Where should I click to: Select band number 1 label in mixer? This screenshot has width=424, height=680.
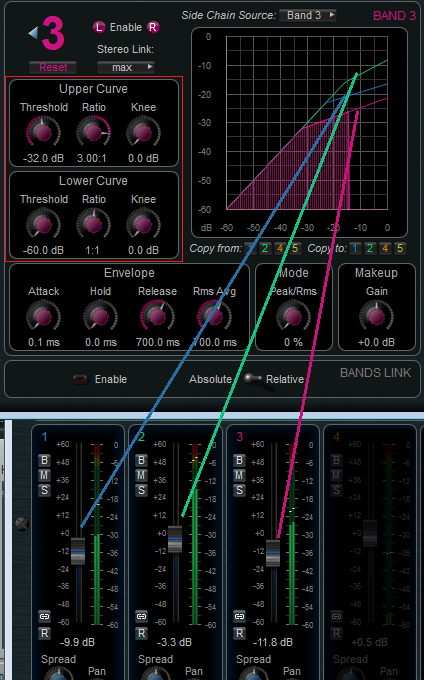coord(44,437)
